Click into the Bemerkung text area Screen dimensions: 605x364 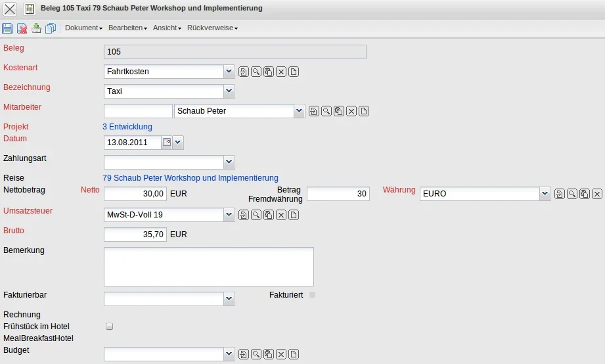(x=208, y=266)
